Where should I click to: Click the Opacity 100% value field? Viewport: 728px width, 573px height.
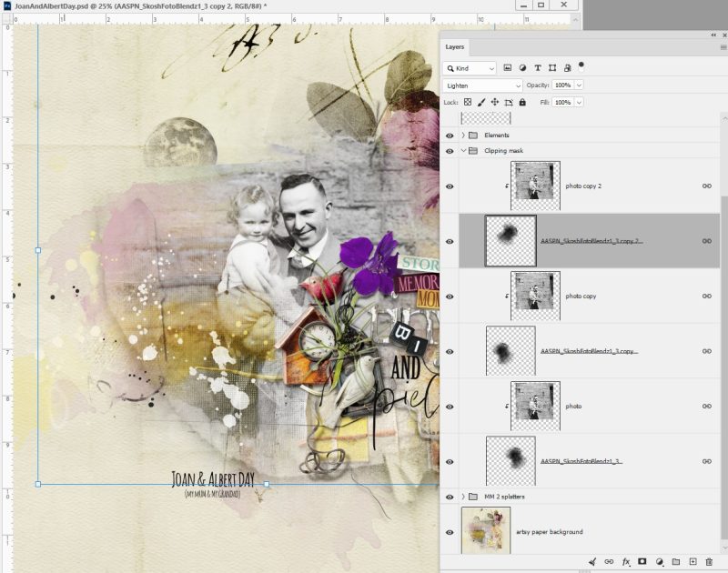[563, 85]
